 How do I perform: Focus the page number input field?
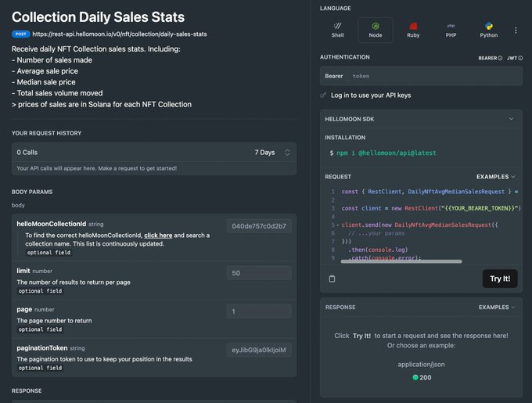click(259, 311)
